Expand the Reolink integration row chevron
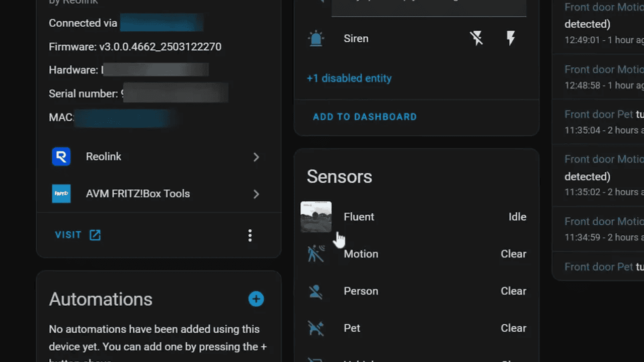Viewport: 644px width, 362px height. pos(257,157)
